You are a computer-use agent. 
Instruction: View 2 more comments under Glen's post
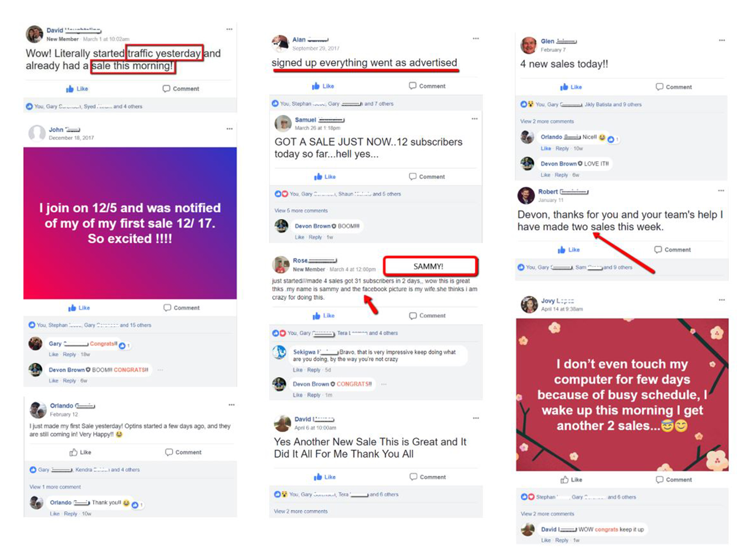[547, 121]
